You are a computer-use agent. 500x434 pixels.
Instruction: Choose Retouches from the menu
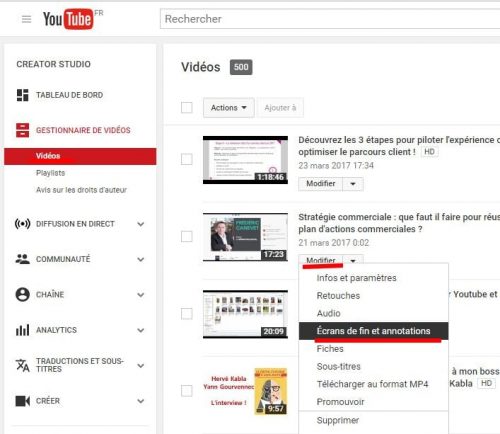[x=373, y=296]
